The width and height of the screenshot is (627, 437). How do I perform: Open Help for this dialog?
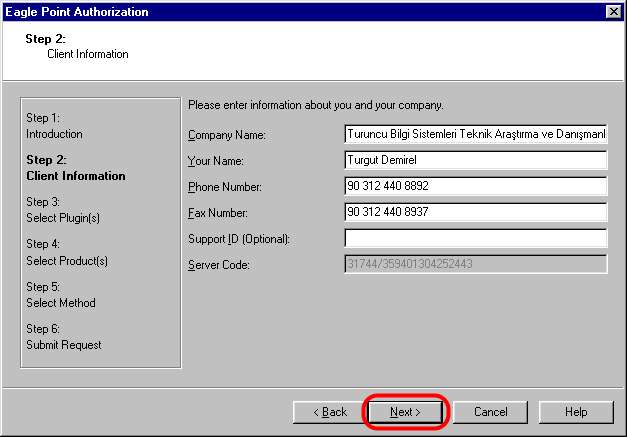[x=576, y=412]
